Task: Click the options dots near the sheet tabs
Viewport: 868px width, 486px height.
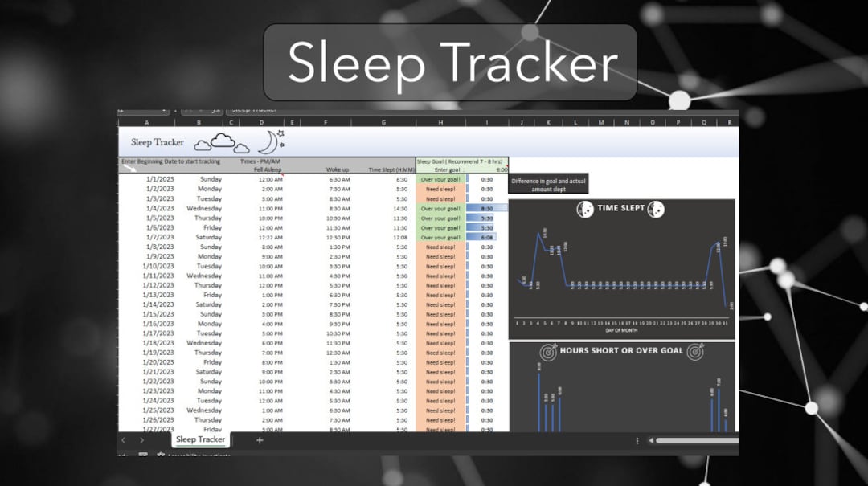Action: click(639, 440)
